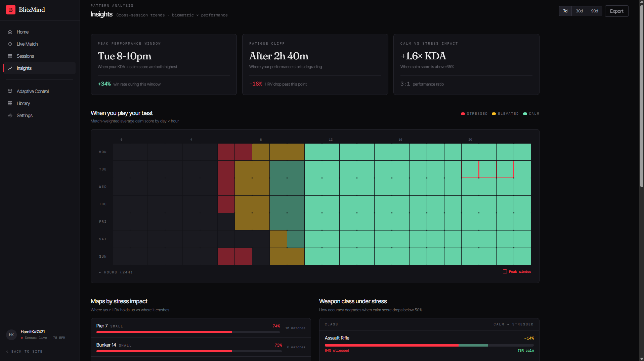The image size is (644, 361).
Task: Click the Maps by stress impact heading
Action: 119,301
